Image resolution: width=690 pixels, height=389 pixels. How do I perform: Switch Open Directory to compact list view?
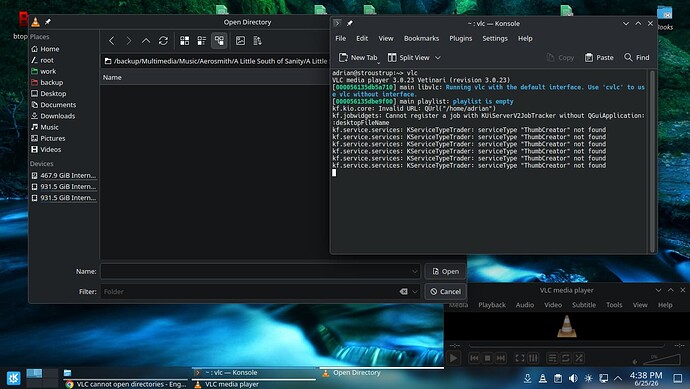pos(202,41)
